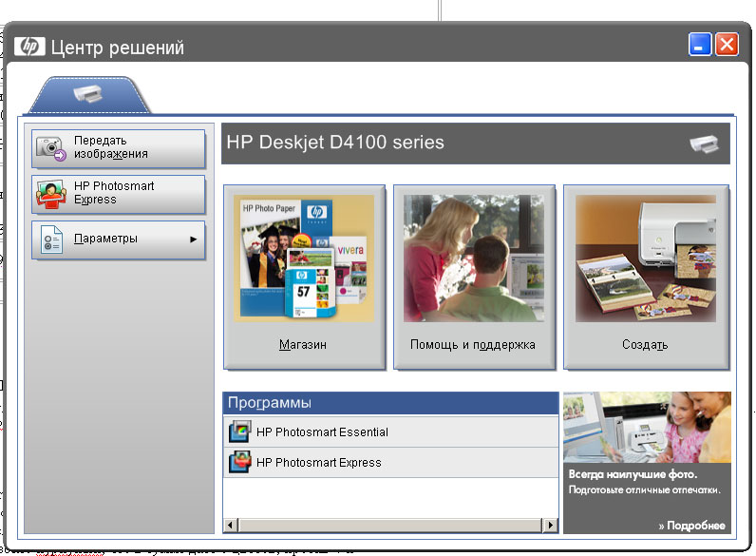Click the HP logo in title bar
Screen dimensions: 756x556
29,46
